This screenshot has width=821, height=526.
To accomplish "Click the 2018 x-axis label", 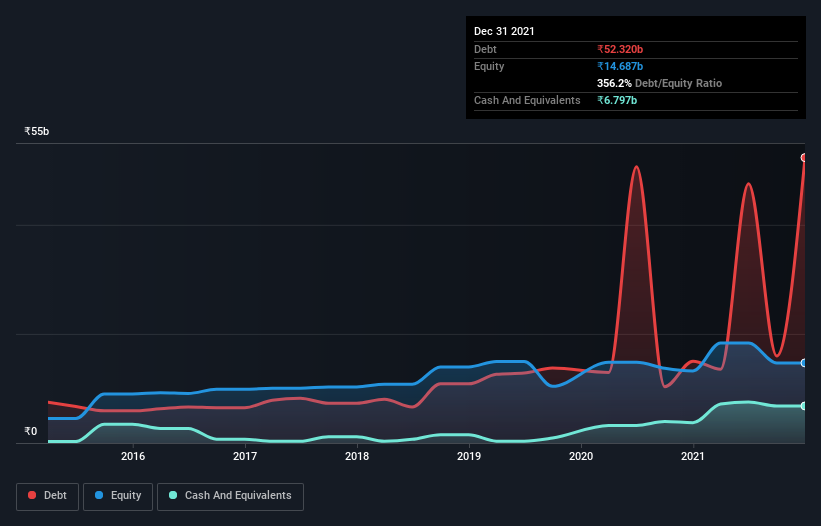I will point(357,456).
